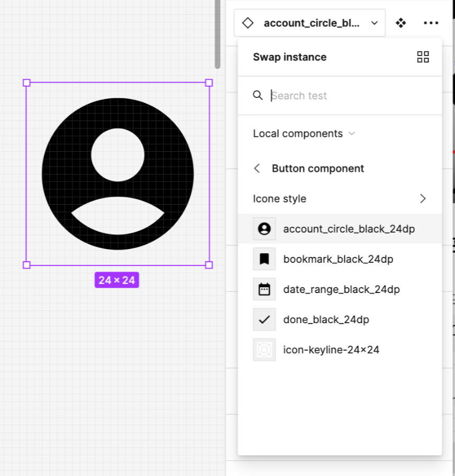
Task: Click the 24 × 24 size label
Action: point(116,280)
